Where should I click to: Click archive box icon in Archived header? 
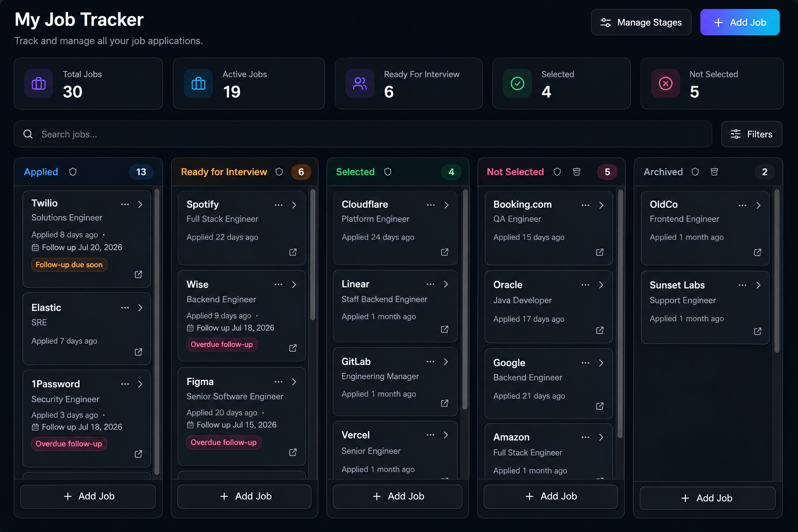(714, 172)
